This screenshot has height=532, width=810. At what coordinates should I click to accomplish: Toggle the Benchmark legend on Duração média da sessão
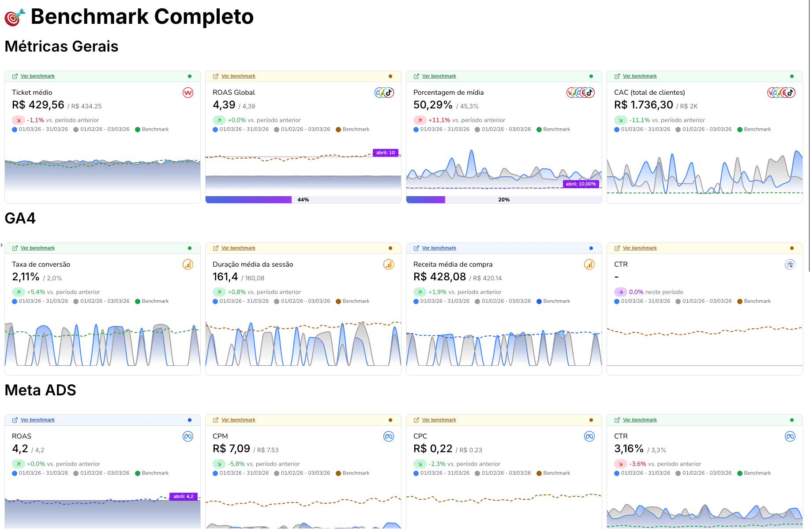click(352, 301)
